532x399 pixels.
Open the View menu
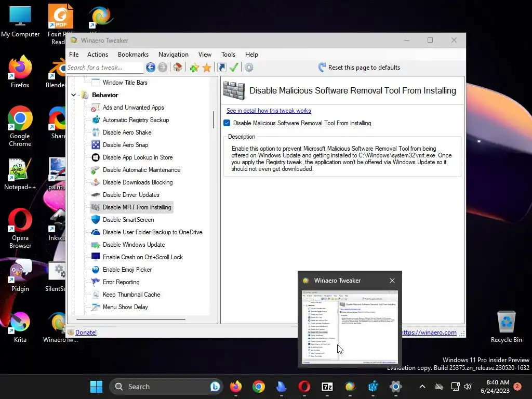click(x=205, y=55)
